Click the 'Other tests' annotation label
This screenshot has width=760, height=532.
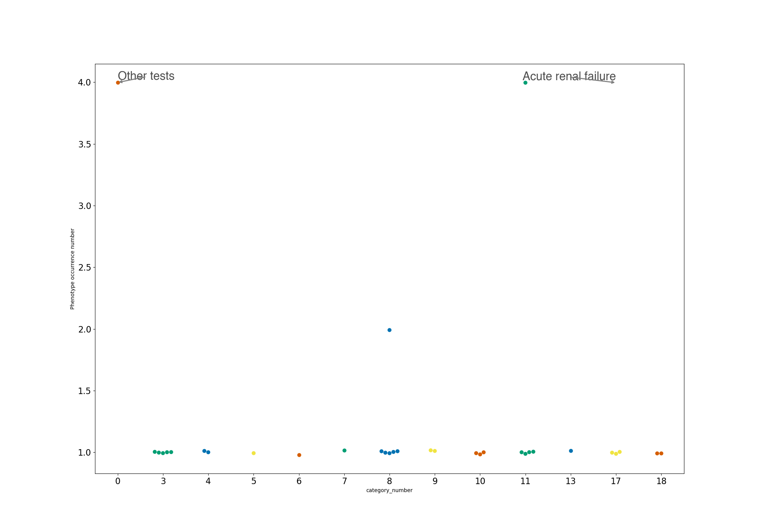(x=146, y=76)
